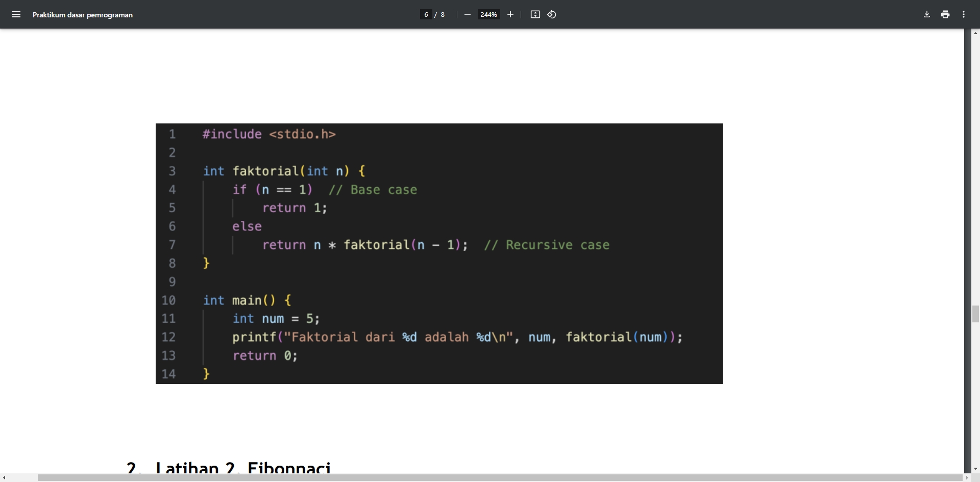980x482 pixels.
Task: Click the #include <stdio.h> code line
Action: pos(269,134)
